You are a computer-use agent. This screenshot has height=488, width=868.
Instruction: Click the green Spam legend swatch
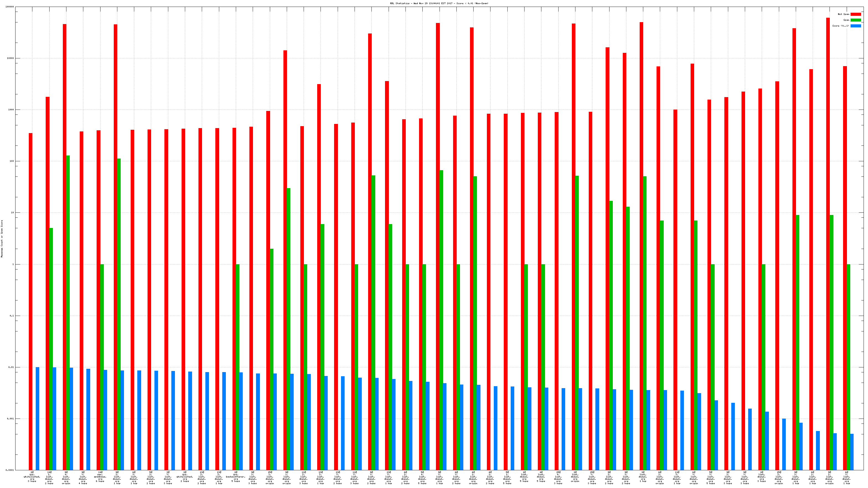click(x=856, y=20)
